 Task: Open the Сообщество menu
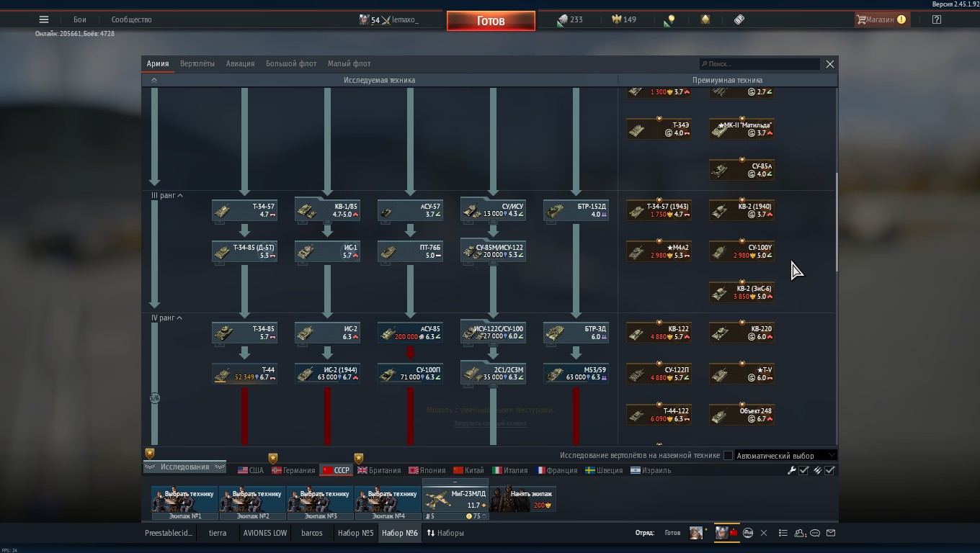click(x=131, y=19)
